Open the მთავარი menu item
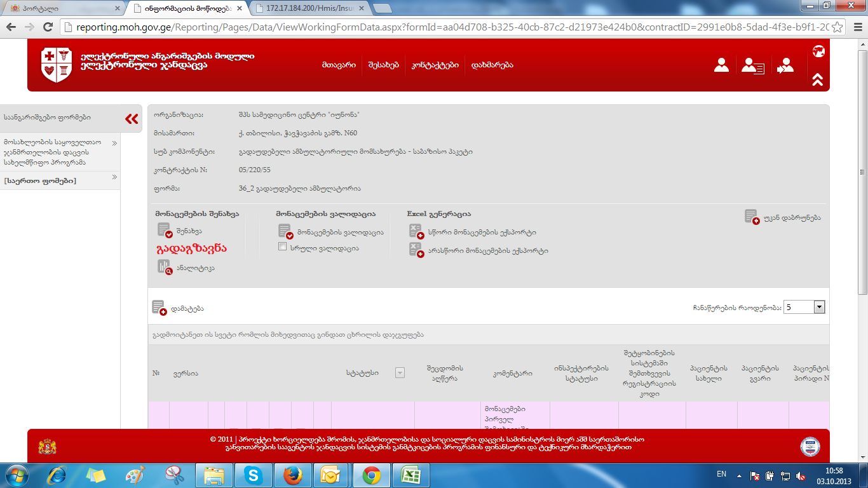Viewport: 868px width, 488px height. point(338,65)
